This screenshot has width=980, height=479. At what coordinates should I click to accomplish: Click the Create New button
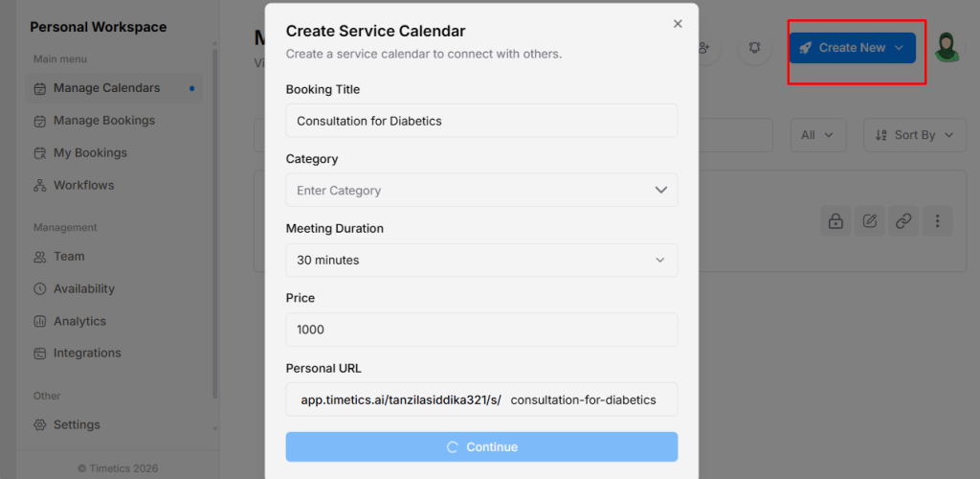point(852,48)
